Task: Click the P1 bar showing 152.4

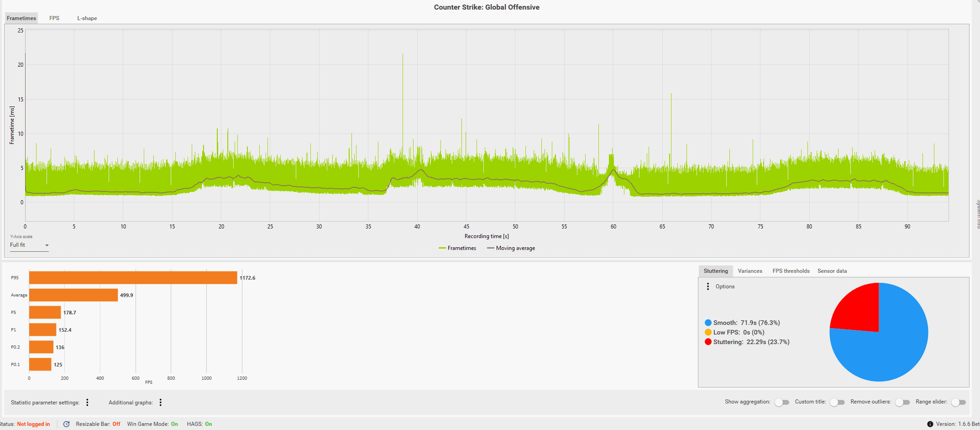Action: point(42,330)
